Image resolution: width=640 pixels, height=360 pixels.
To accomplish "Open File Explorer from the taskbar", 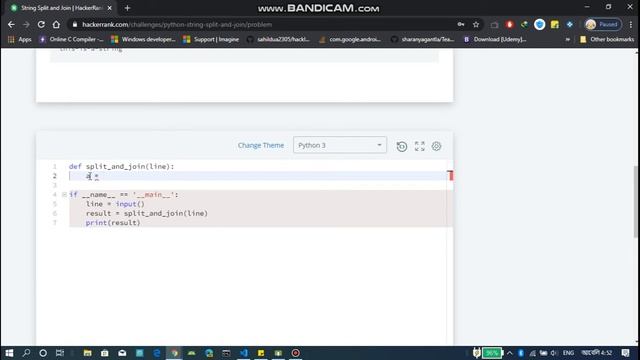I will tap(87, 353).
